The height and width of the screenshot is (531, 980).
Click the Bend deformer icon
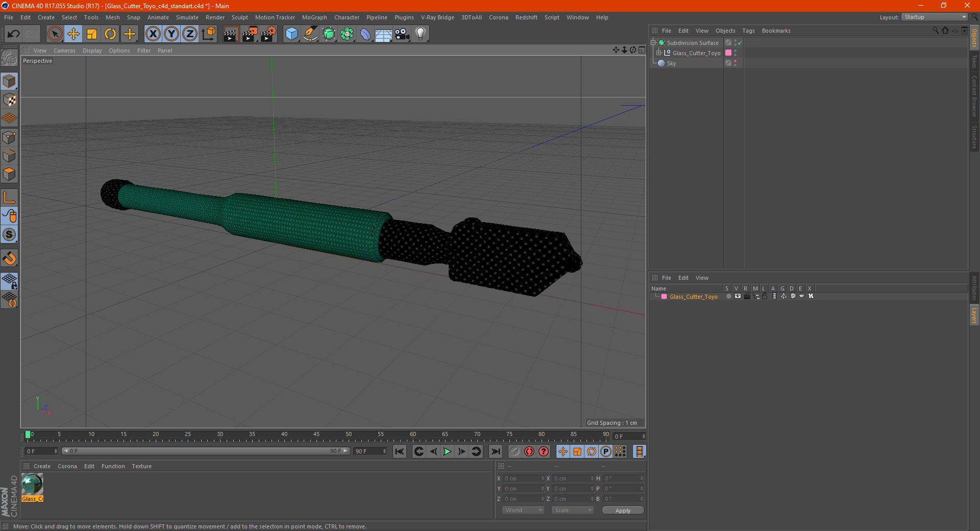(x=365, y=34)
